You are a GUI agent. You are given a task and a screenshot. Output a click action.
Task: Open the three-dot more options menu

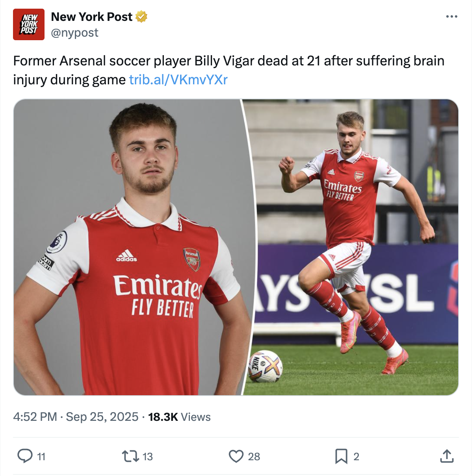452,17
